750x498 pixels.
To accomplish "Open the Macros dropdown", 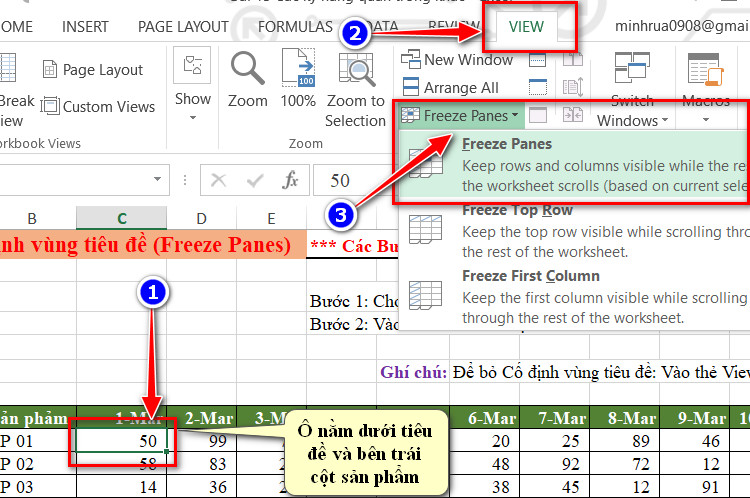I will [706, 89].
